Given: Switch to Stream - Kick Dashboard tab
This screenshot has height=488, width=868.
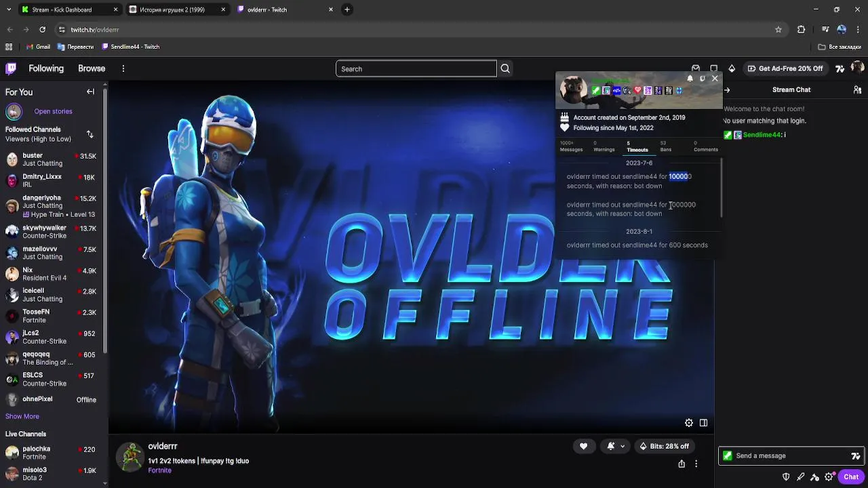Looking at the screenshot, I should click(x=68, y=9).
